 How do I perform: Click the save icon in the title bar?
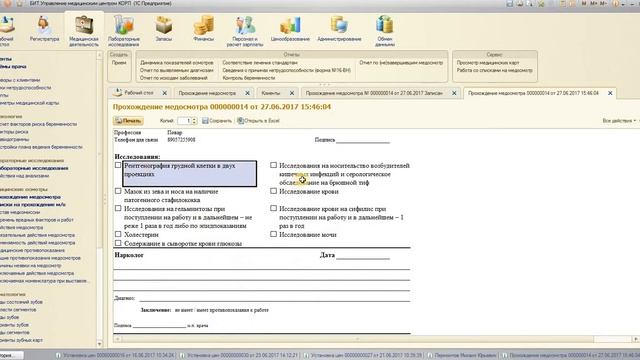point(509,4)
